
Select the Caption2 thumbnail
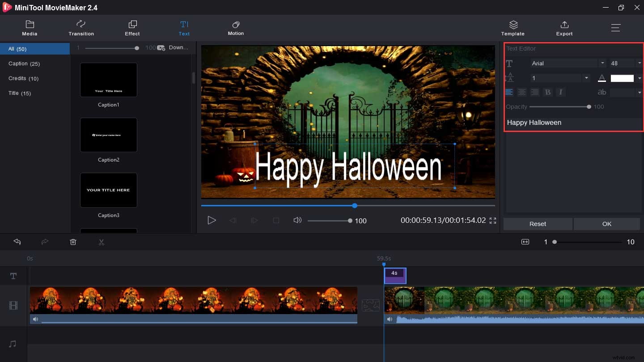(x=108, y=135)
